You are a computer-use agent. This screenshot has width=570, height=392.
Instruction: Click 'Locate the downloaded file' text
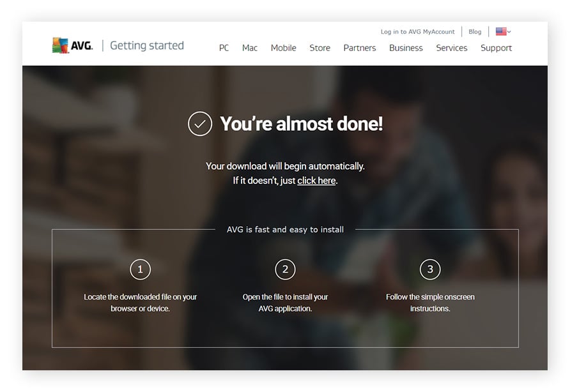coord(141,303)
